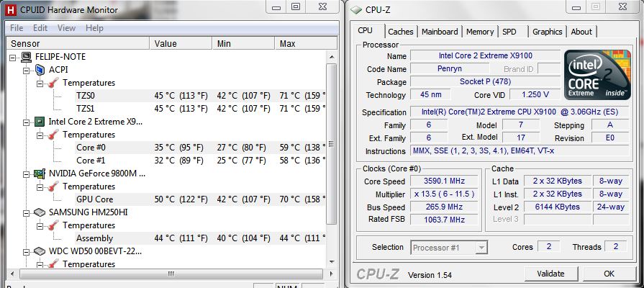Open the View menu in Hardware Monitor
This screenshot has width=644, height=288.
point(66,28)
